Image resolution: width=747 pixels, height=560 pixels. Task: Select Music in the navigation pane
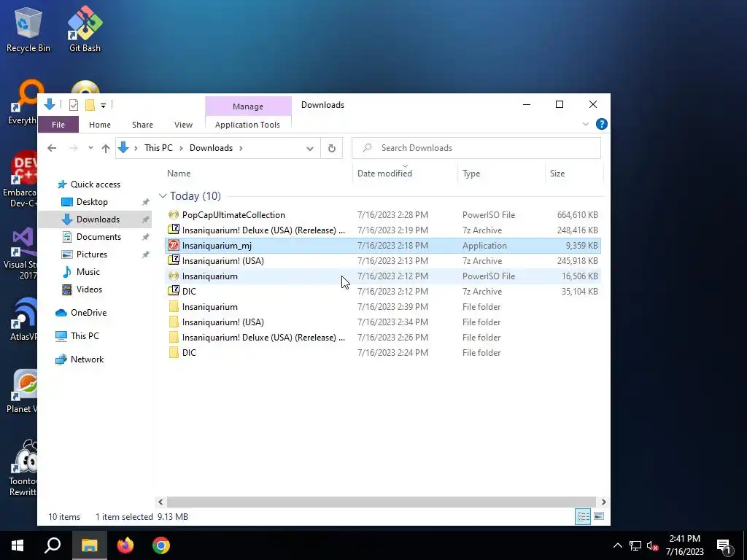click(x=88, y=272)
